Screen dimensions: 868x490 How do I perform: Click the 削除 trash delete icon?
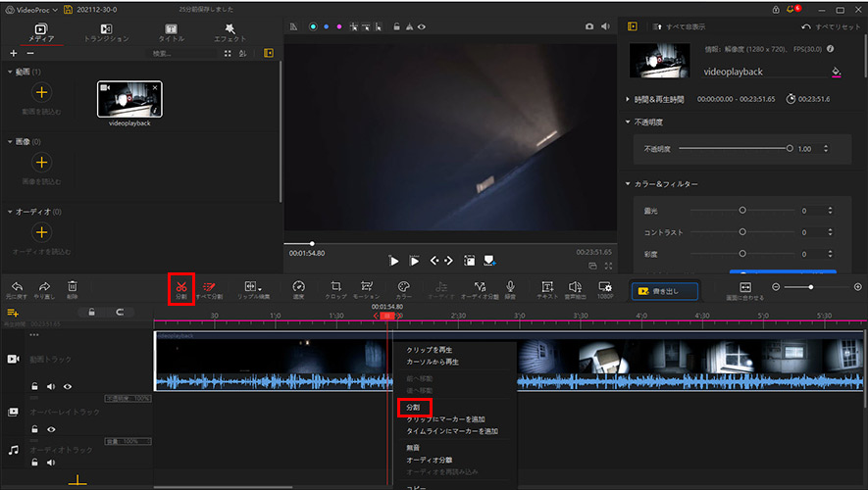tap(72, 288)
